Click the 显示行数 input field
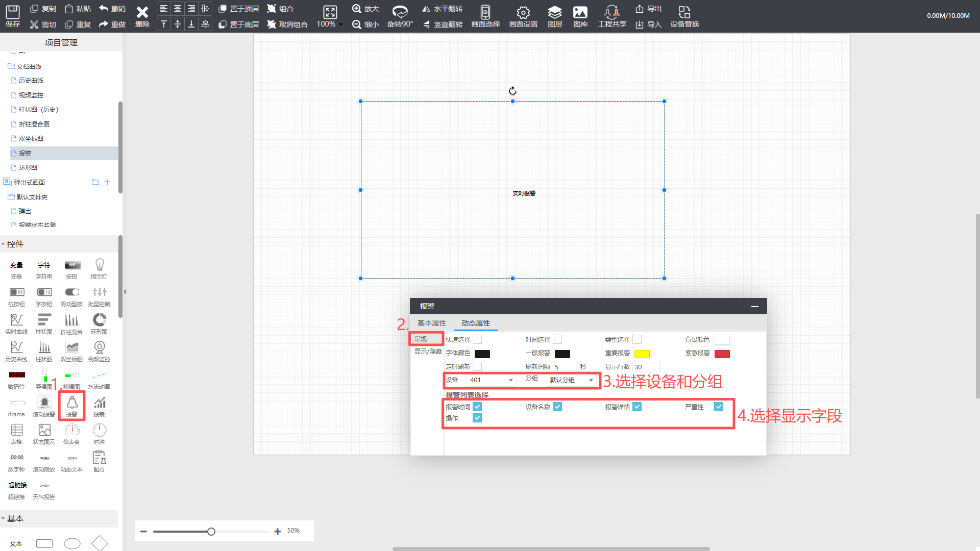This screenshot has height=551, width=980. click(x=645, y=367)
